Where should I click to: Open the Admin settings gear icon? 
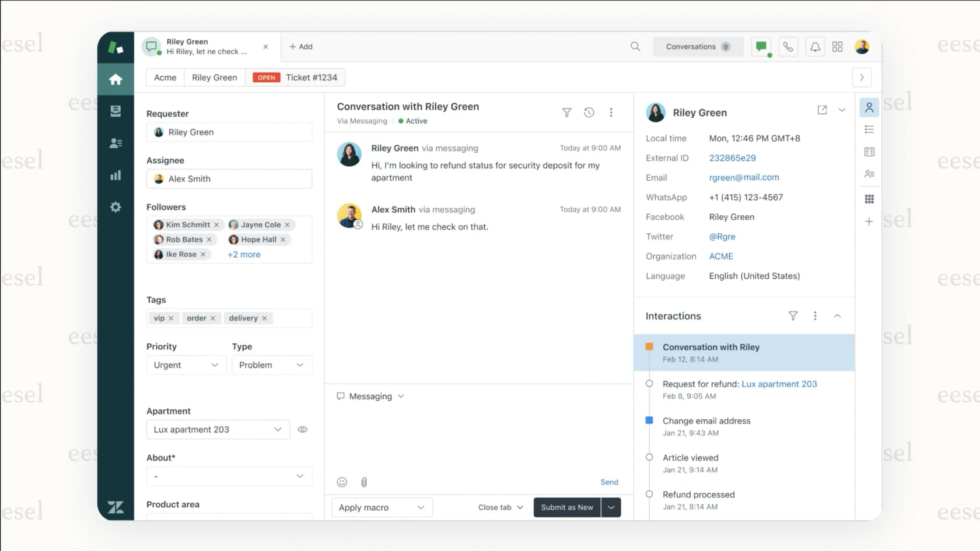tap(116, 207)
